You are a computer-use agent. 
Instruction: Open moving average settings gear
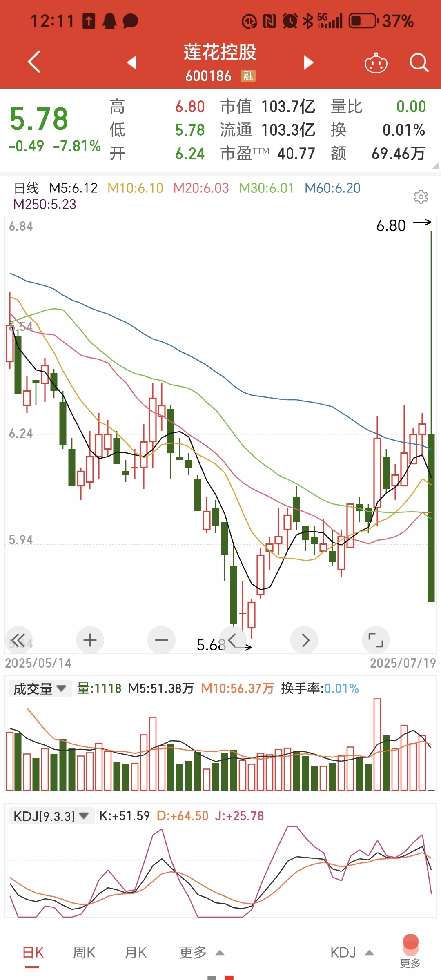tap(421, 196)
